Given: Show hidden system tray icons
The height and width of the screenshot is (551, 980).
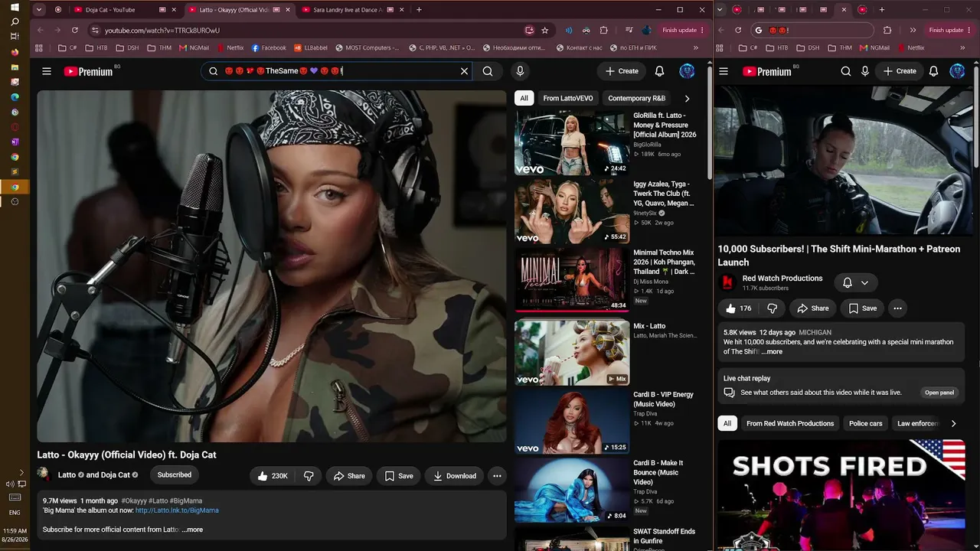Looking at the screenshot, I should point(21,472).
